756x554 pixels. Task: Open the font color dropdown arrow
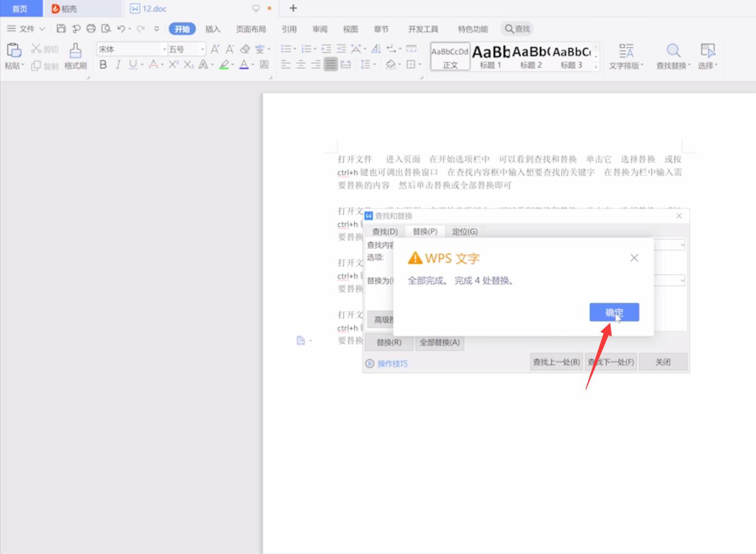click(253, 64)
